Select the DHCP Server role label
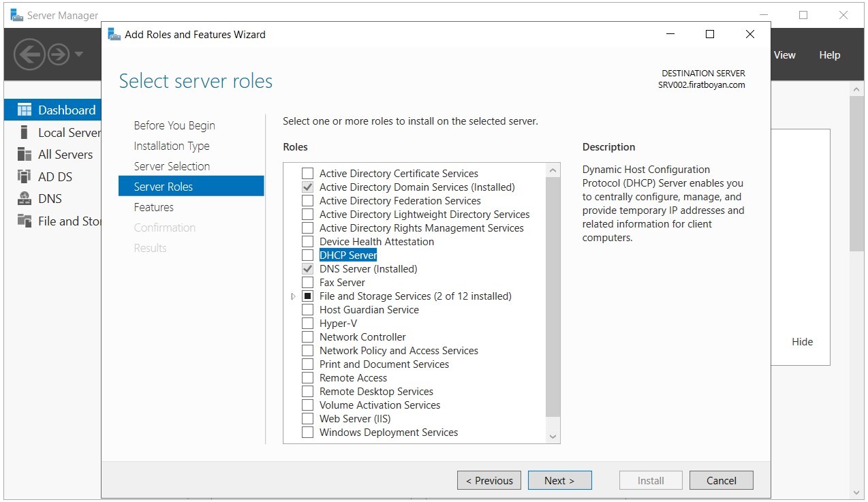 coord(348,255)
